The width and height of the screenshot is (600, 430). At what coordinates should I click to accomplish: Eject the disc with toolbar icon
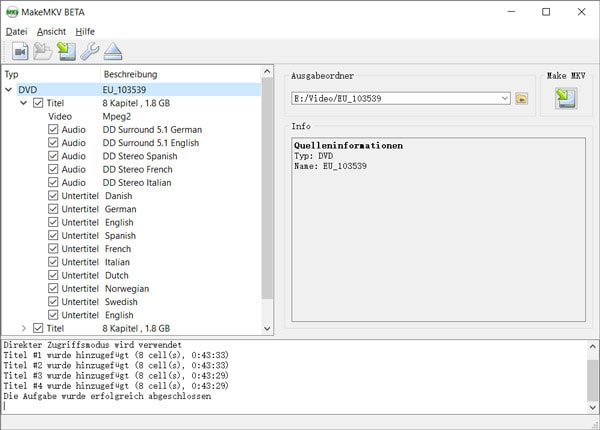tap(113, 51)
